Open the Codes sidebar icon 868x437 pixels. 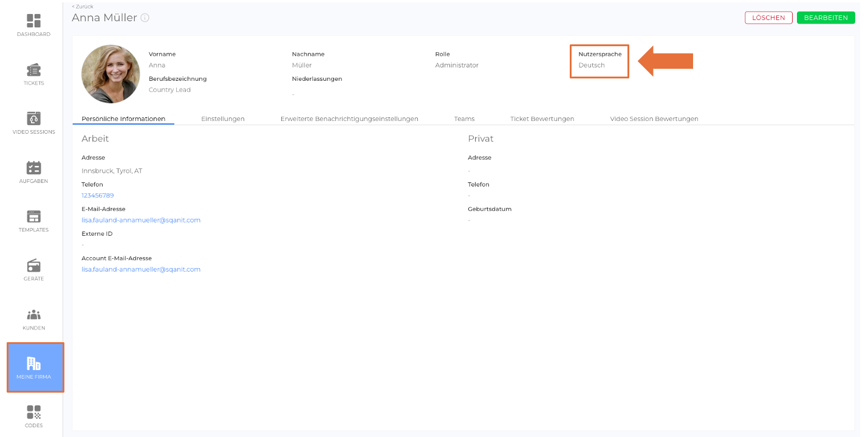coord(33,413)
